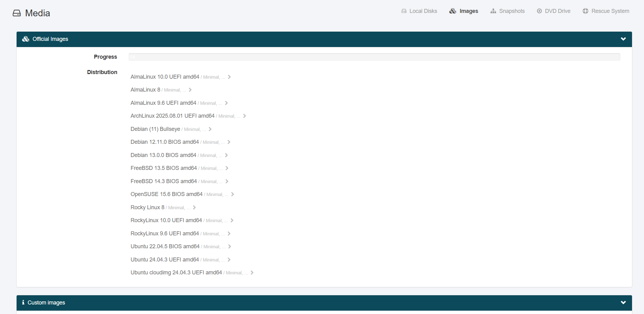Expand Ubuntu 22.04.5 BIOS amd64 arrow

[230, 246]
